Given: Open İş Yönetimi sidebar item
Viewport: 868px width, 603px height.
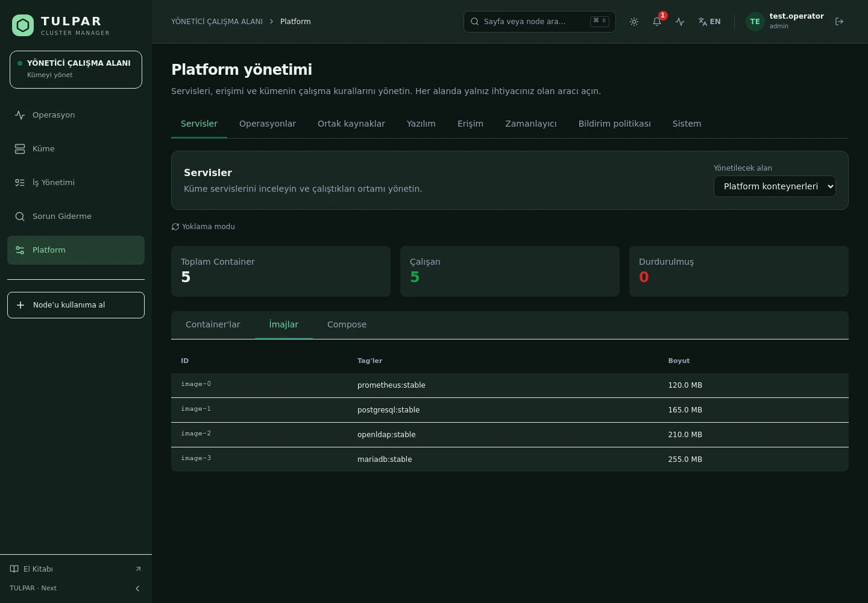Looking at the screenshot, I should pos(76,183).
